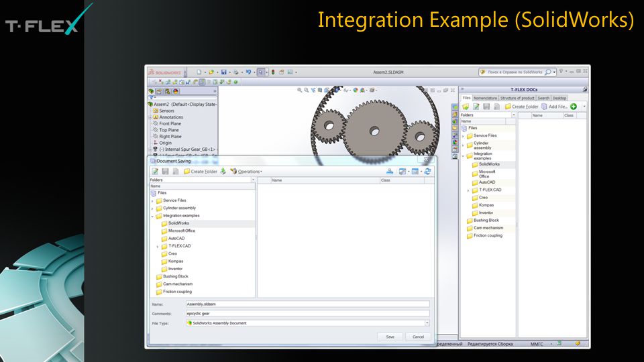Switch to the Structure of product tab
This screenshot has width=644, height=362.
point(517,98)
